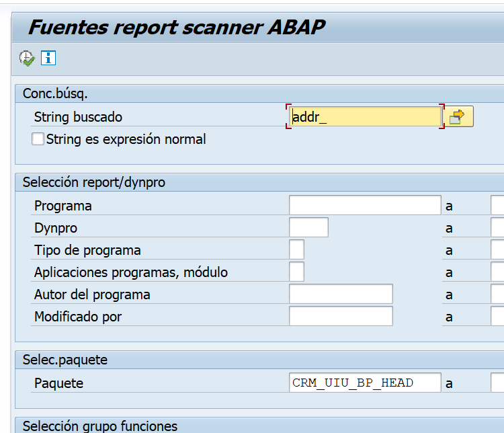Click the Tipo de programa upper-limit field
Screen dimensions: 504x433
tap(497, 250)
